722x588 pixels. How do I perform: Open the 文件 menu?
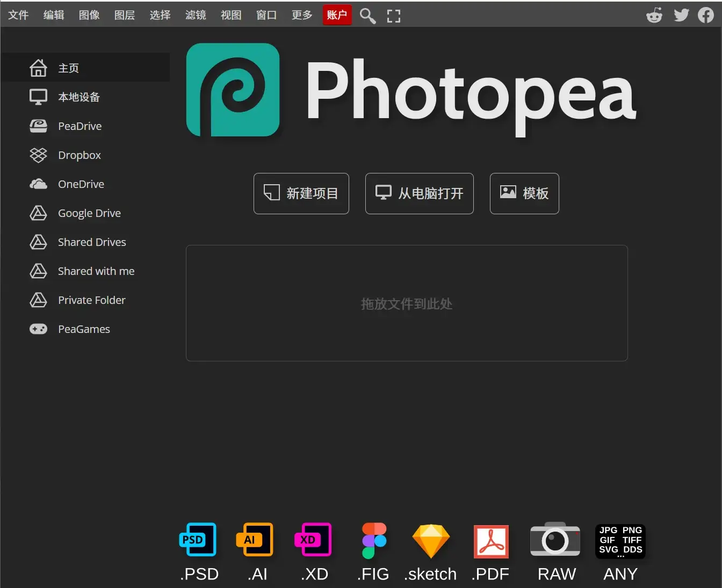click(18, 15)
